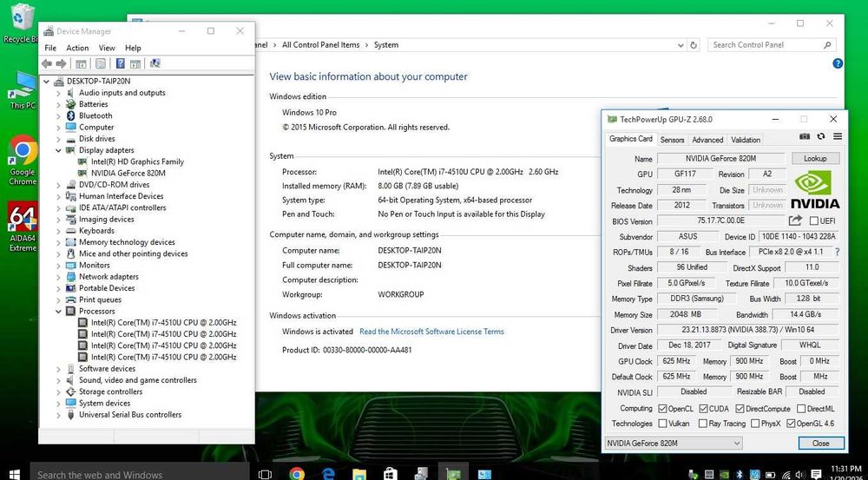Toggle the OpenCL checkbox
The height and width of the screenshot is (480, 868).
coord(662,409)
